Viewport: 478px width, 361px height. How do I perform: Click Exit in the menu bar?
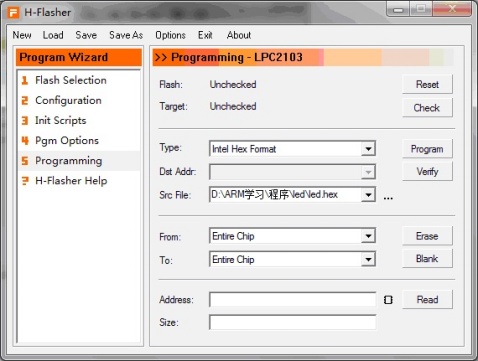point(205,35)
